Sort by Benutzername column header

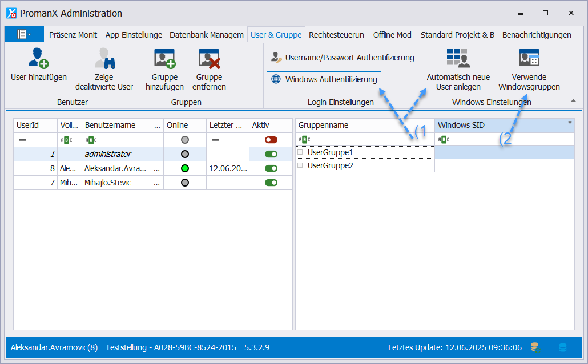(x=116, y=125)
